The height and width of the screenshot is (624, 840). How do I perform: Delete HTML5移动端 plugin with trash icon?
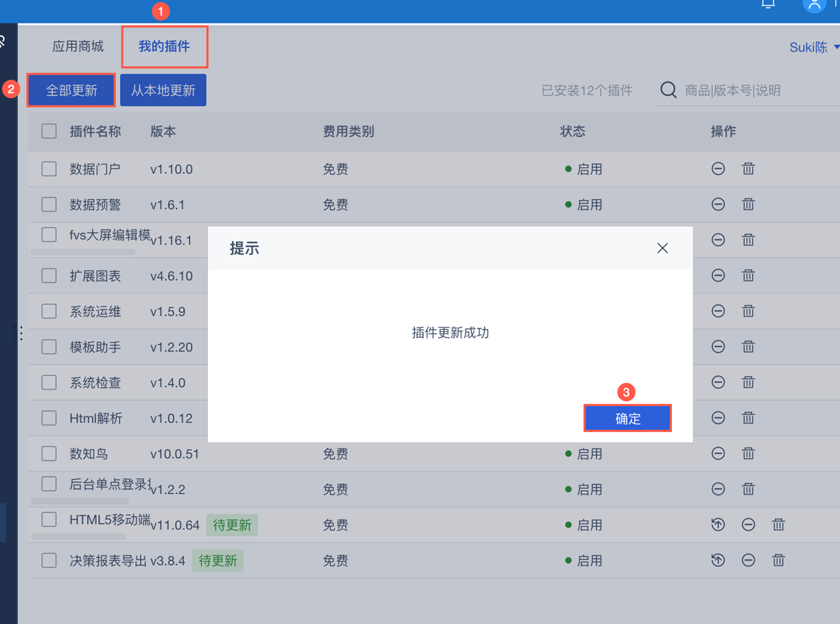[779, 524]
